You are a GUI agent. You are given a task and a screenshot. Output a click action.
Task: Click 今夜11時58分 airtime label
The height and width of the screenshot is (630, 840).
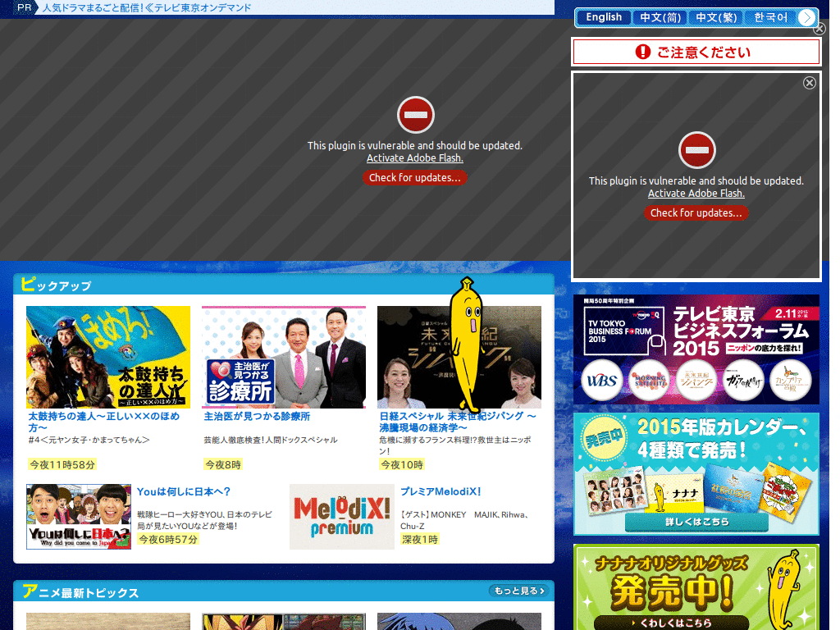coord(62,464)
